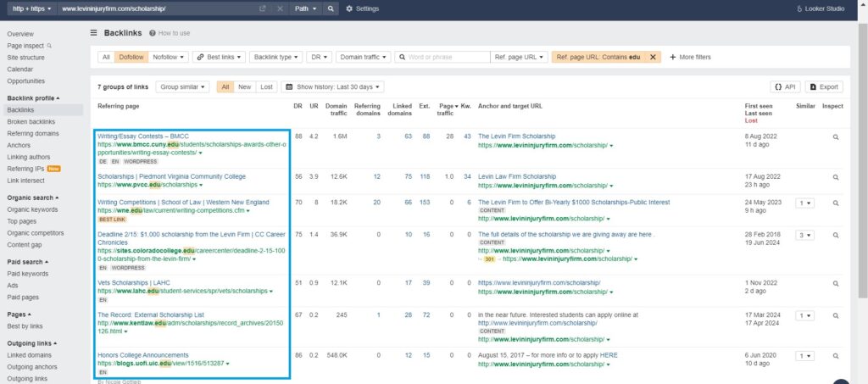868x384 pixels.
Task: Expand Similar count for Honors College row
Action: 805,356
